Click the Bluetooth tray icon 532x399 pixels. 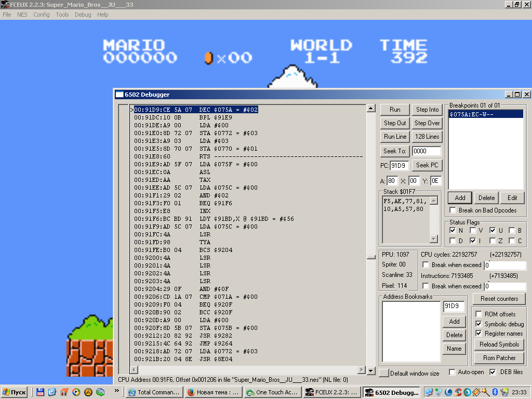tap(495, 392)
